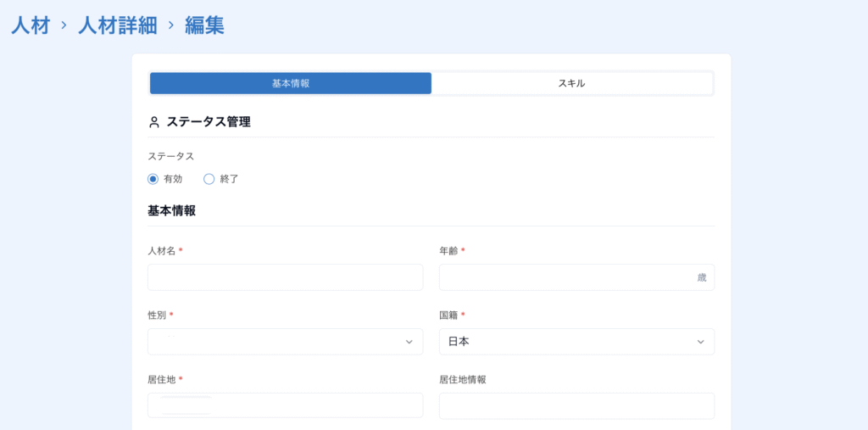Viewport: 868px width, 430px height.
Task: Click the breadcrumb chevron before 編集
Action: coord(170,25)
